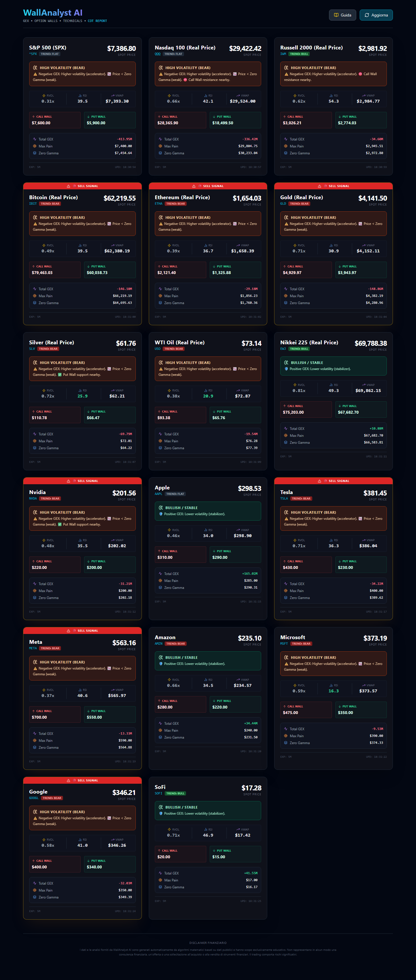Click the Google Zero Gamma value $349.39
Image resolution: width=416 pixels, height=980 pixels.
click(125, 897)
